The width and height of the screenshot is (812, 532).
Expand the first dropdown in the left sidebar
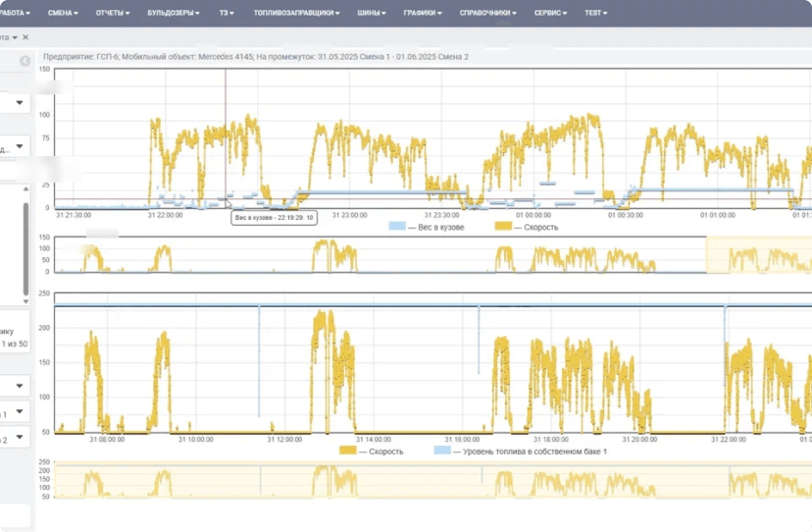[20, 102]
